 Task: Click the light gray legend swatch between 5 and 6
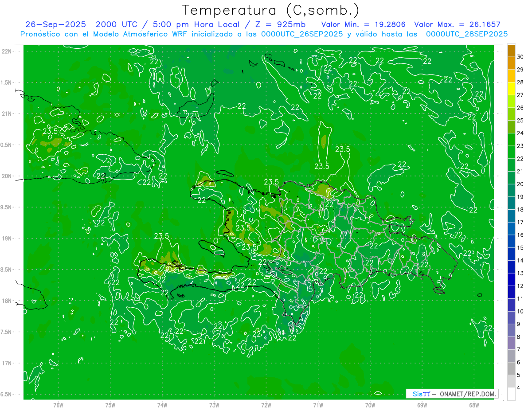click(511, 368)
